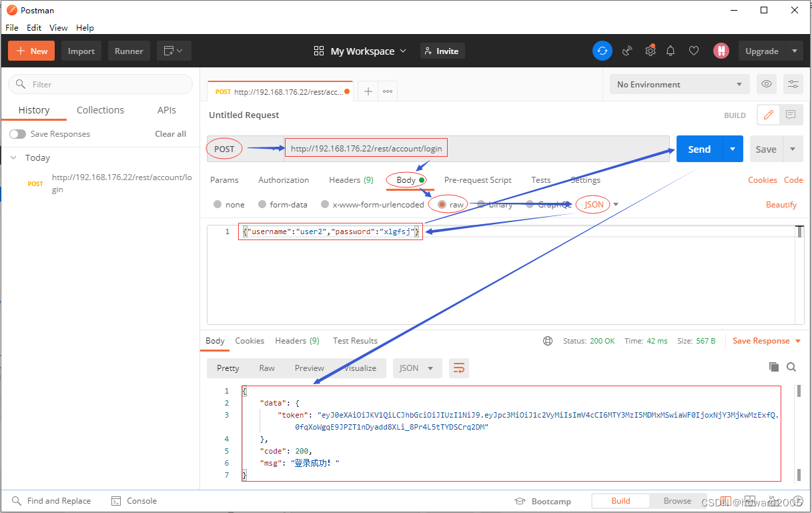Open Save Response dropdown
Screen dimensions: 812x513
766,341
